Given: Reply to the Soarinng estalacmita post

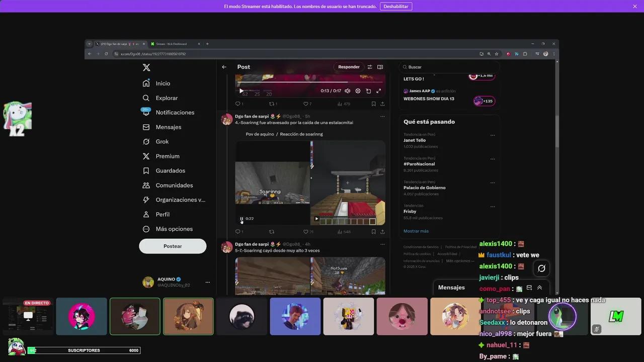Looking at the screenshot, I should 239,232.
